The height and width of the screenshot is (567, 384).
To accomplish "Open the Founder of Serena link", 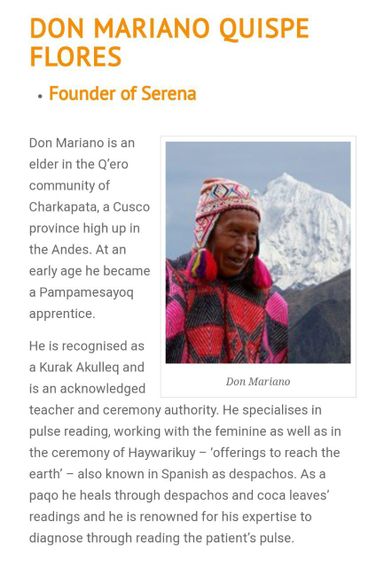I will [123, 94].
